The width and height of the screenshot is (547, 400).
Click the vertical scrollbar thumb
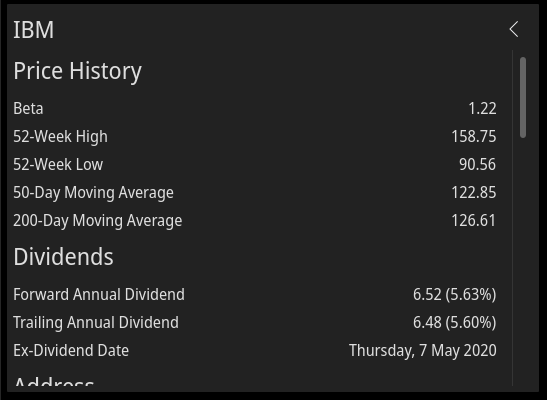pyautogui.click(x=523, y=97)
